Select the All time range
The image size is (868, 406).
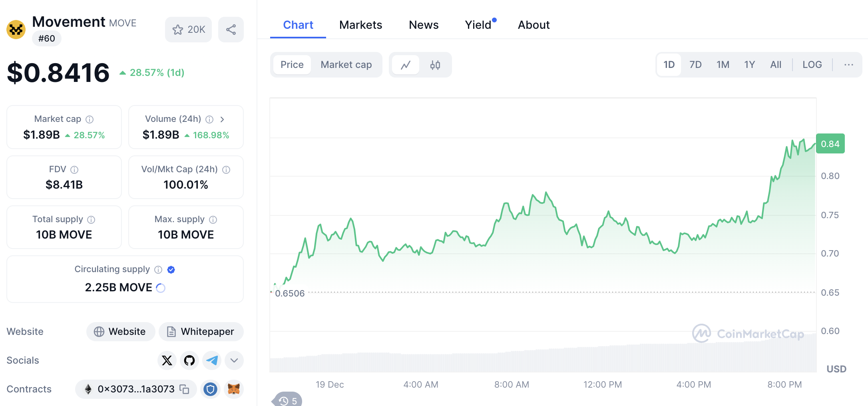click(x=776, y=65)
